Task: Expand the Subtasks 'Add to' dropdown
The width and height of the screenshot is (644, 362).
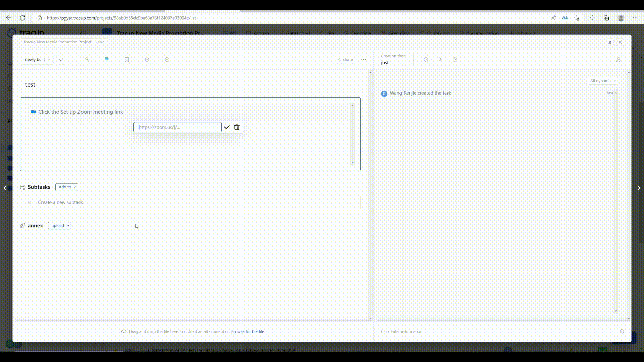Action: pos(67,187)
